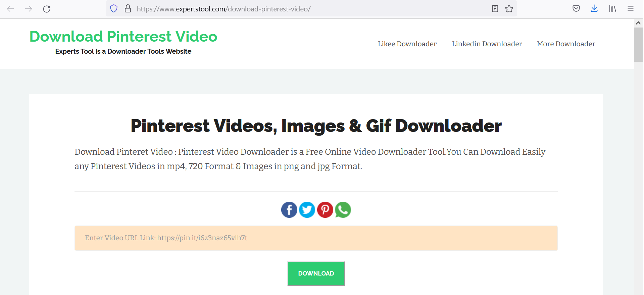Share on Facebook icon
The image size is (644, 295).
pyautogui.click(x=289, y=210)
